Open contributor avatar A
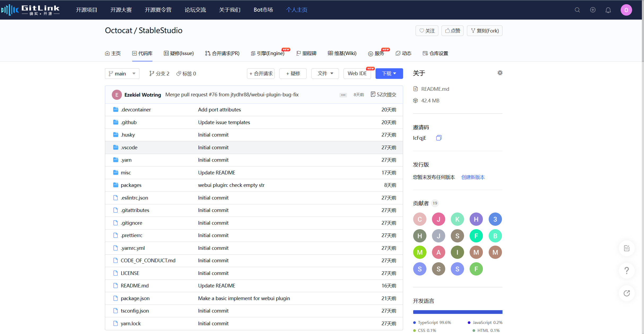This screenshot has height=334, width=644. click(x=439, y=252)
